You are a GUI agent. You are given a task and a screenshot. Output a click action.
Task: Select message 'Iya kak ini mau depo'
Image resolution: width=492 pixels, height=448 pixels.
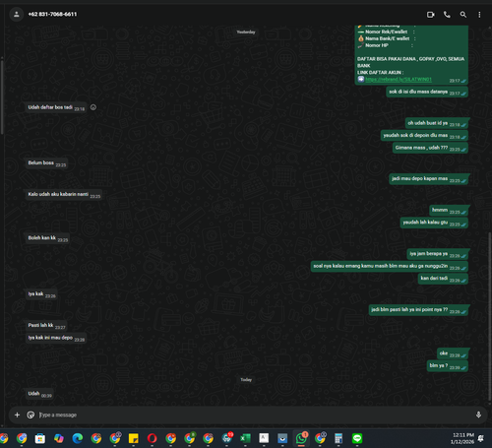coord(56,338)
